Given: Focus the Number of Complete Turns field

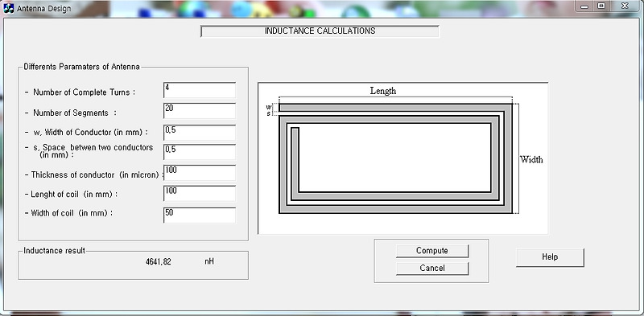Looking at the screenshot, I should click(200, 90).
